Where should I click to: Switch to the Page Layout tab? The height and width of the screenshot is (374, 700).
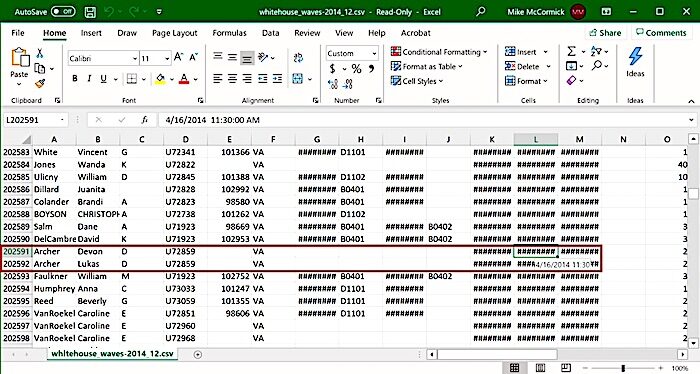(175, 33)
